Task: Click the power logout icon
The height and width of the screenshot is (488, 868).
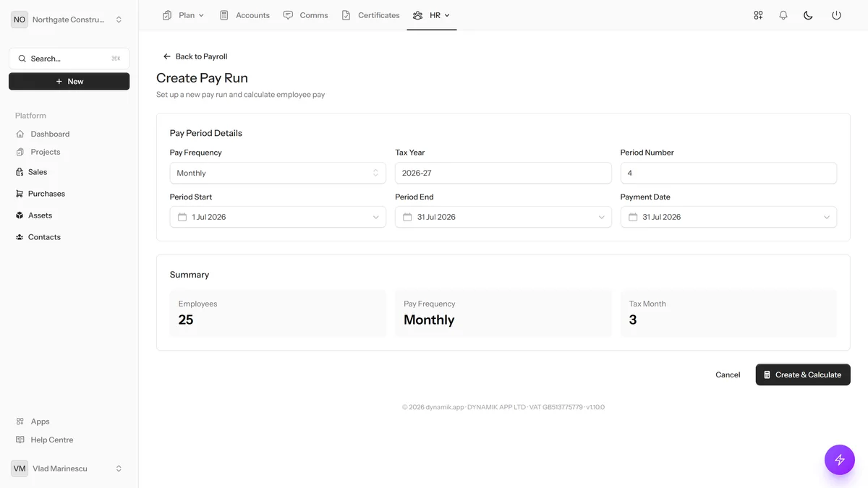Action: tap(836, 15)
